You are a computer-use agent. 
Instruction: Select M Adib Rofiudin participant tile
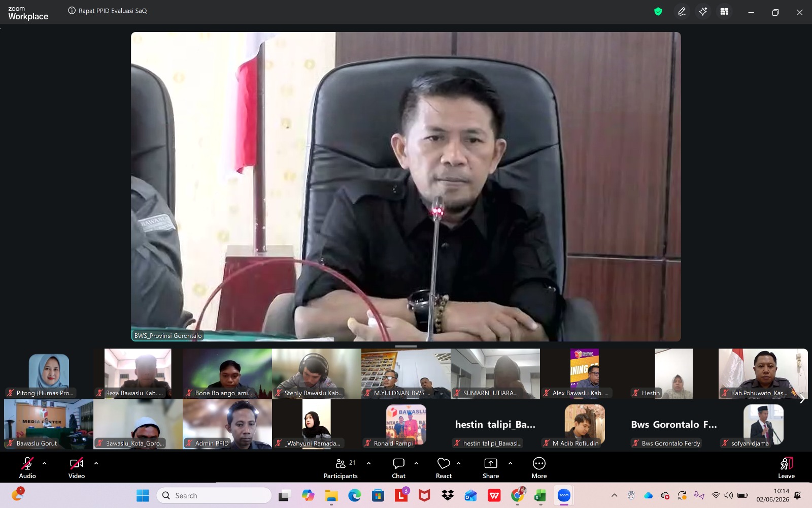tap(585, 424)
